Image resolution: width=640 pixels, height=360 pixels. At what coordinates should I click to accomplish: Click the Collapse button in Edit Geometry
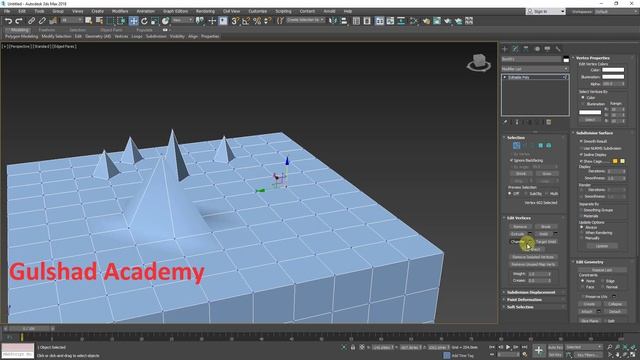(614, 304)
